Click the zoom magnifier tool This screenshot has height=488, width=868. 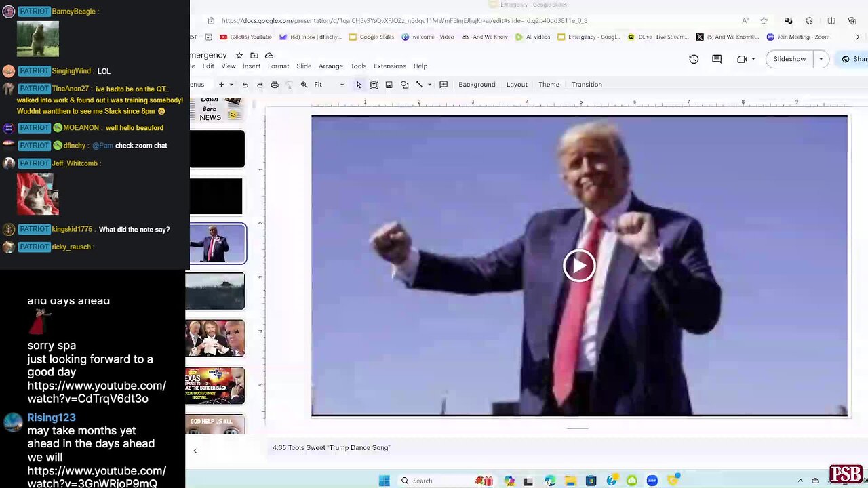coord(304,85)
